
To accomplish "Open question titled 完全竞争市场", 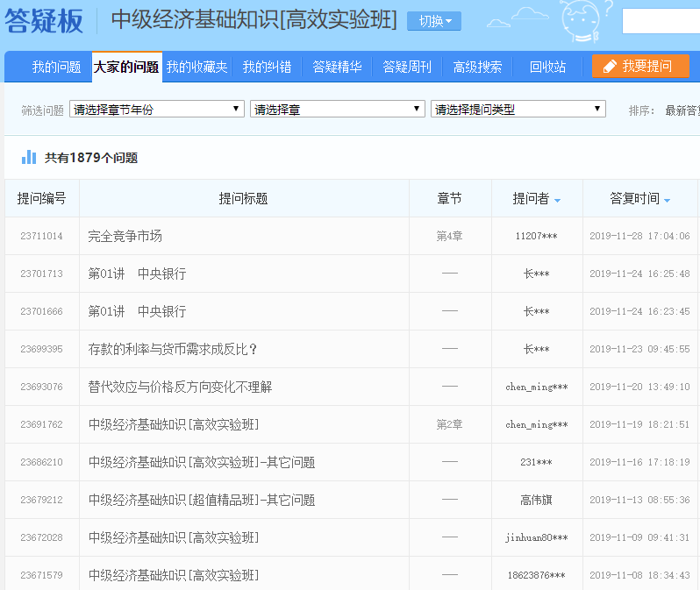I will pos(125,236).
